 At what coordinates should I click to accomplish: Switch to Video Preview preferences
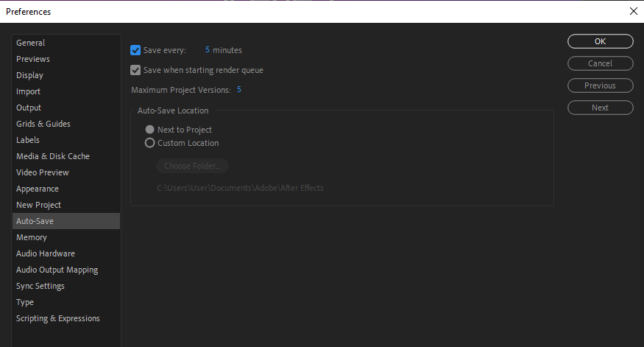[x=66, y=172]
